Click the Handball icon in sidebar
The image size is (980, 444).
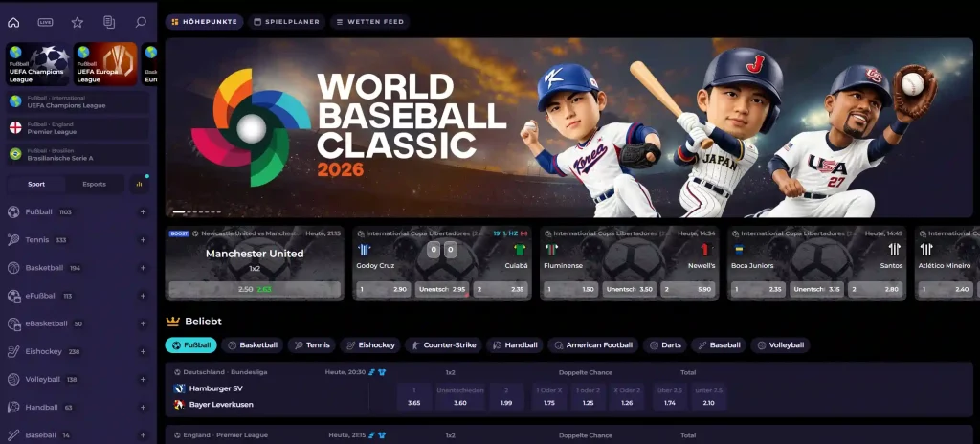(13, 407)
